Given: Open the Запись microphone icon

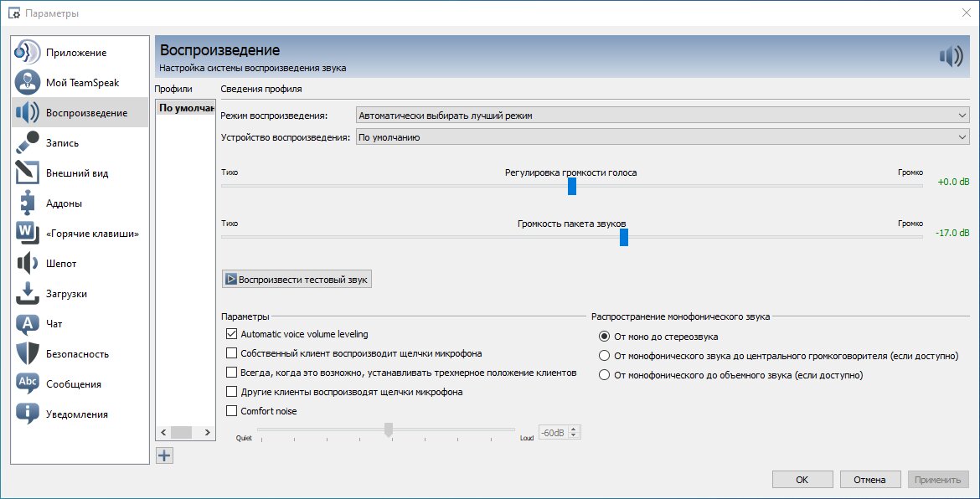Looking at the screenshot, I should coord(27,143).
